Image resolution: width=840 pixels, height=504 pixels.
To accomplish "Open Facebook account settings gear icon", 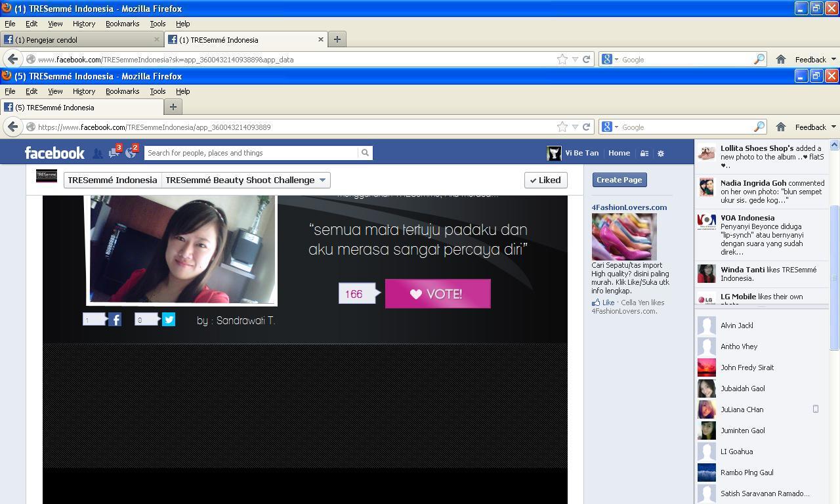I will pos(661,154).
